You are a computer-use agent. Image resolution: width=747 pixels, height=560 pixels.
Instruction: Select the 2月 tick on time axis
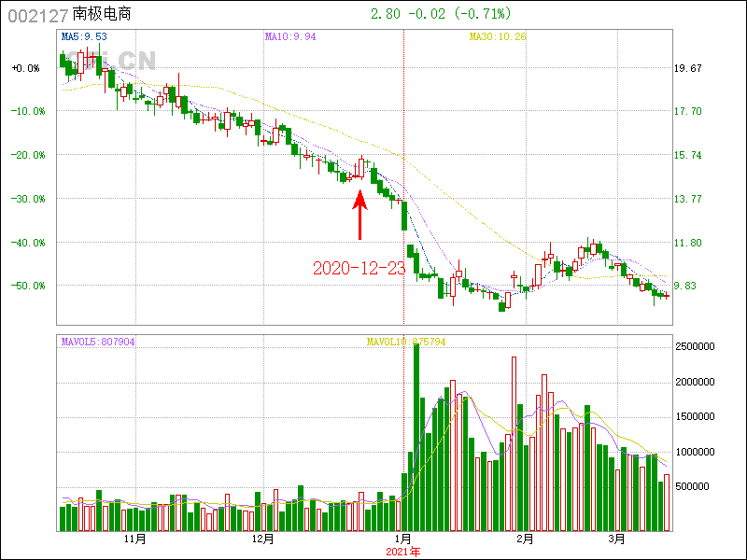pyautogui.click(x=525, y=539)
